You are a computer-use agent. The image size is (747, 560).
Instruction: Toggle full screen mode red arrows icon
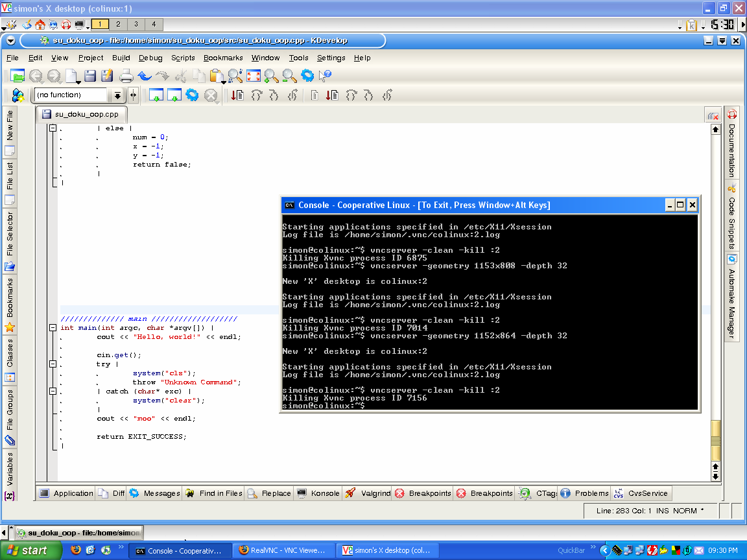click(x=254, y=76)
